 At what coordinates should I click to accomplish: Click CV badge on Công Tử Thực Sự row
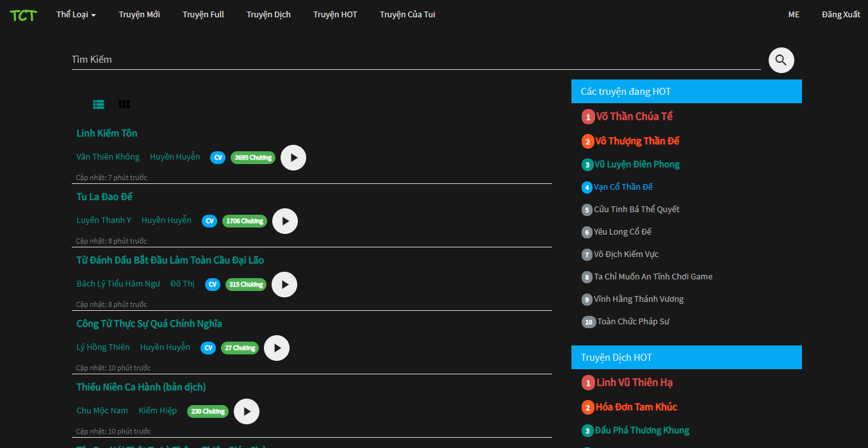(208, 348)
